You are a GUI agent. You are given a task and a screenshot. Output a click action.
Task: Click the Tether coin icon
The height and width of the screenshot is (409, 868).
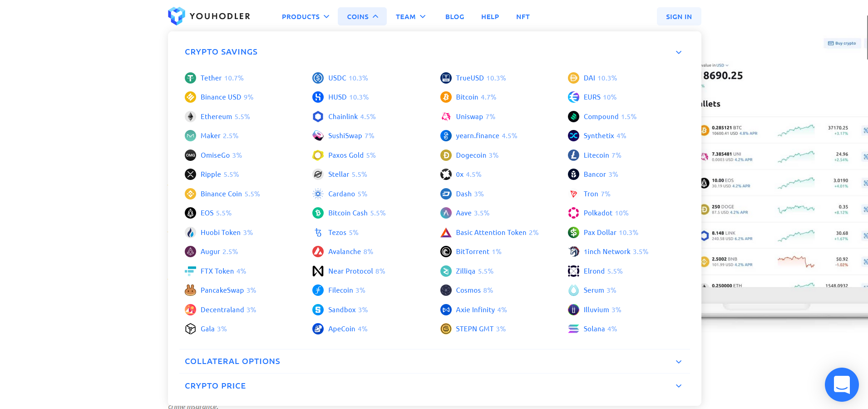point(190,78)
